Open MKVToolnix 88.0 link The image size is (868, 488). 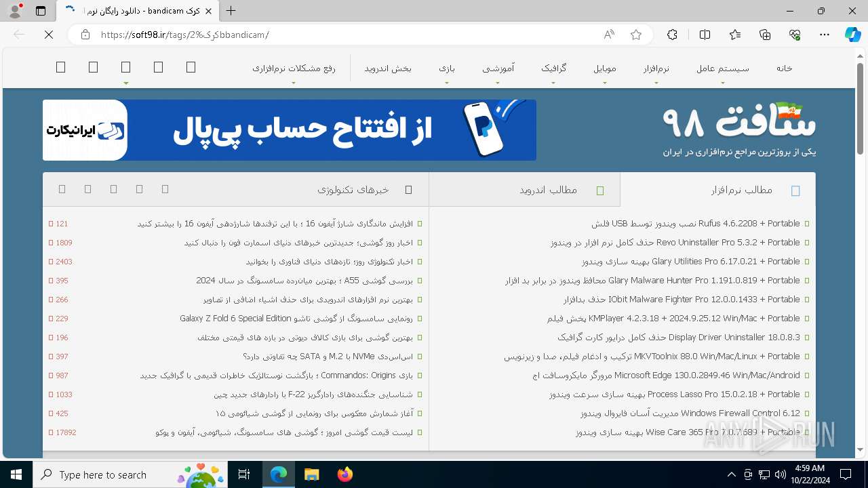652,357
